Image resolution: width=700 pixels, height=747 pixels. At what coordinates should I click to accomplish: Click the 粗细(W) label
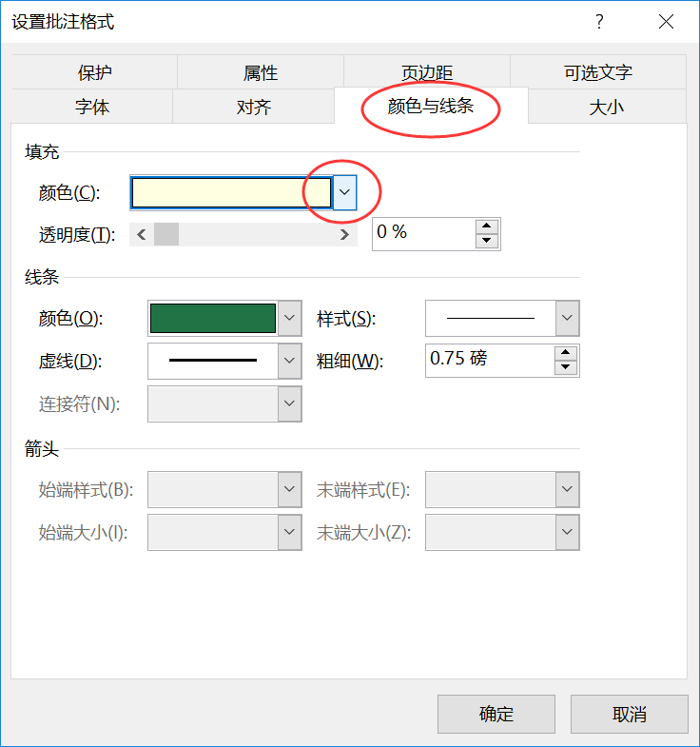[350, 361]
